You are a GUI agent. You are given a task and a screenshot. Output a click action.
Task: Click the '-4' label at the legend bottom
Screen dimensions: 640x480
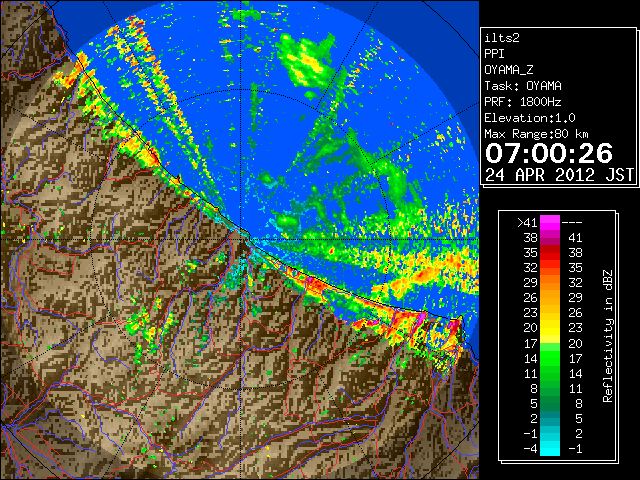click(531, 449)
